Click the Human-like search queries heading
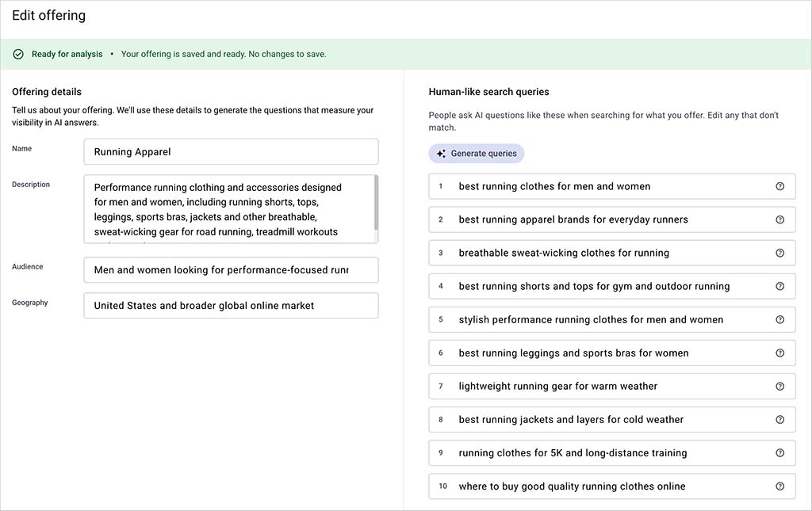The height and width of the screenshot is (511, 812). tap(488, 92)
